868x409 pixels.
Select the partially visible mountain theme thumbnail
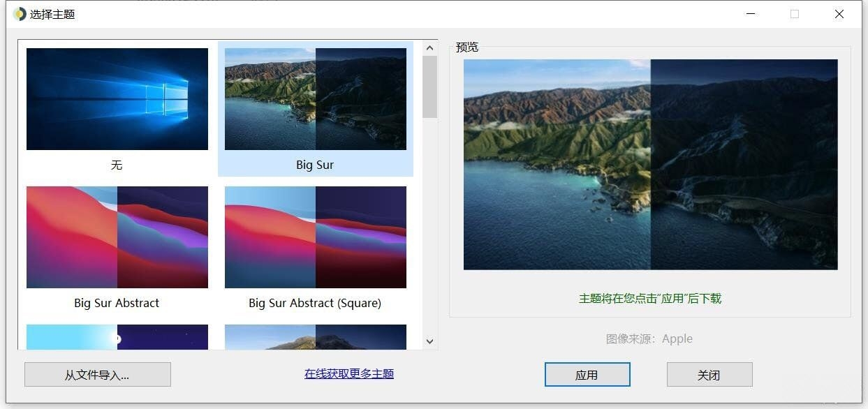pyautogui.click(x=315, y=337)
